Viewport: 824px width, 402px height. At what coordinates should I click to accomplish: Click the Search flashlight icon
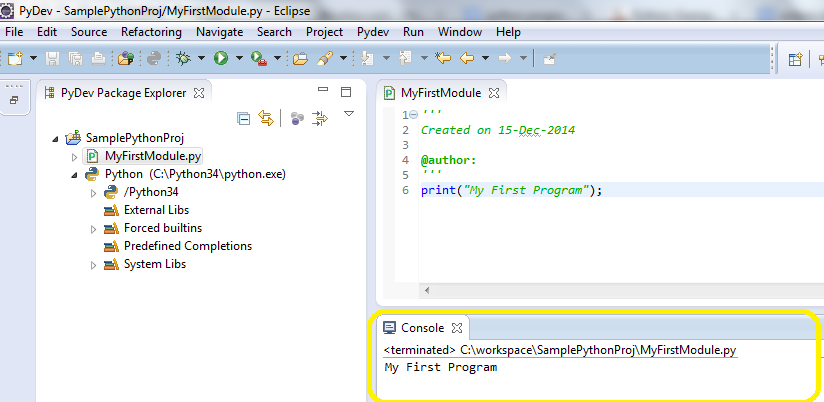click(325, 58)
